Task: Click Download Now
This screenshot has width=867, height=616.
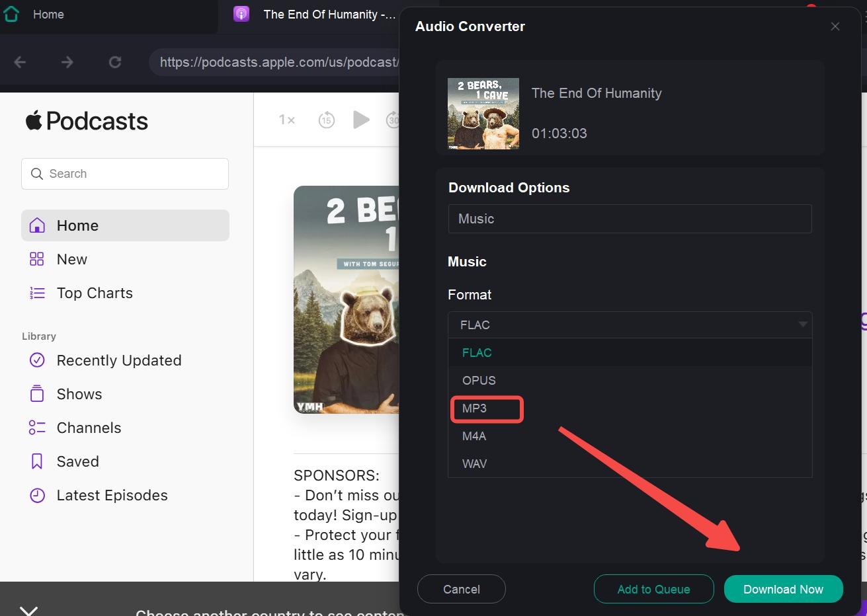Action: point(784,589)
